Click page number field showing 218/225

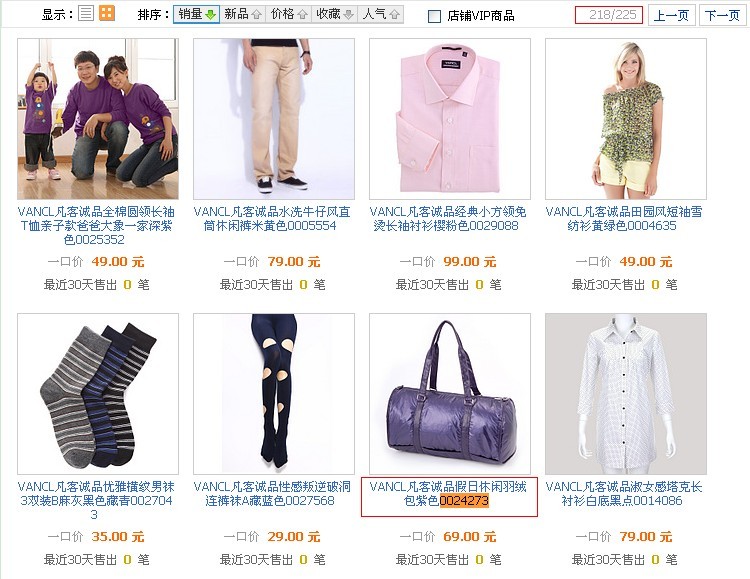(x=609, y=15)
